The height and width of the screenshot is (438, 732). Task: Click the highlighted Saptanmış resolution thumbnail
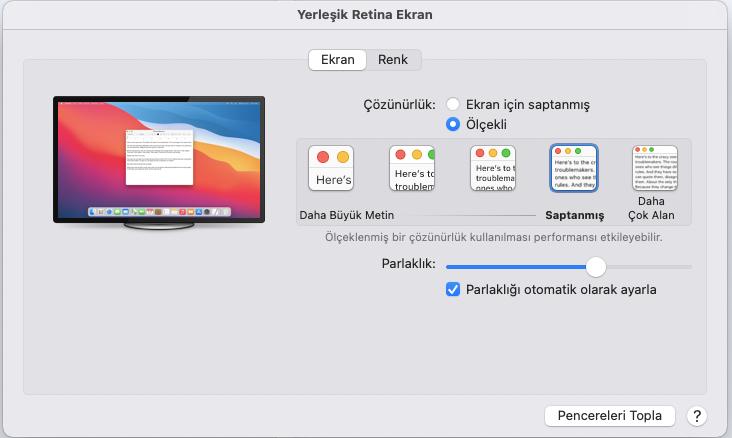pos(574,168)
